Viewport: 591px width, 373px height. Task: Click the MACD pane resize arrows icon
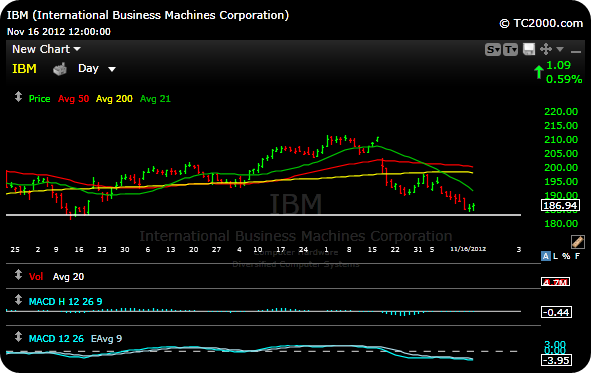18,336
